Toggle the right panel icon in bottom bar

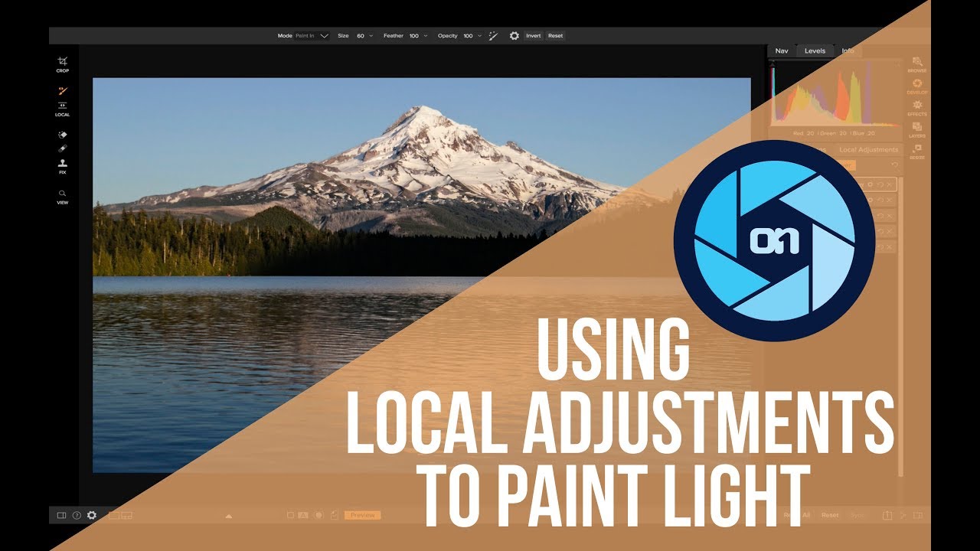[918, 516]
